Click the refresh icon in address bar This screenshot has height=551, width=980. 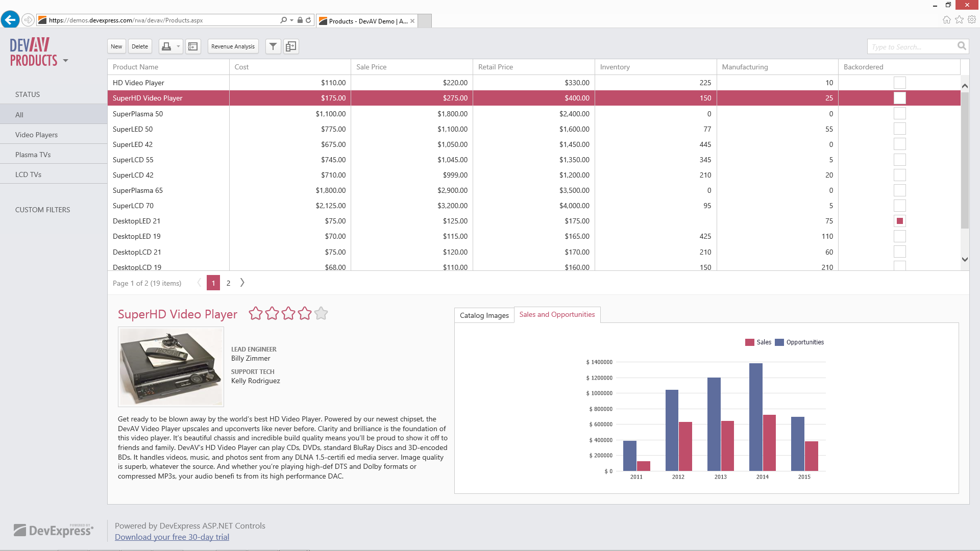(308, 20)
